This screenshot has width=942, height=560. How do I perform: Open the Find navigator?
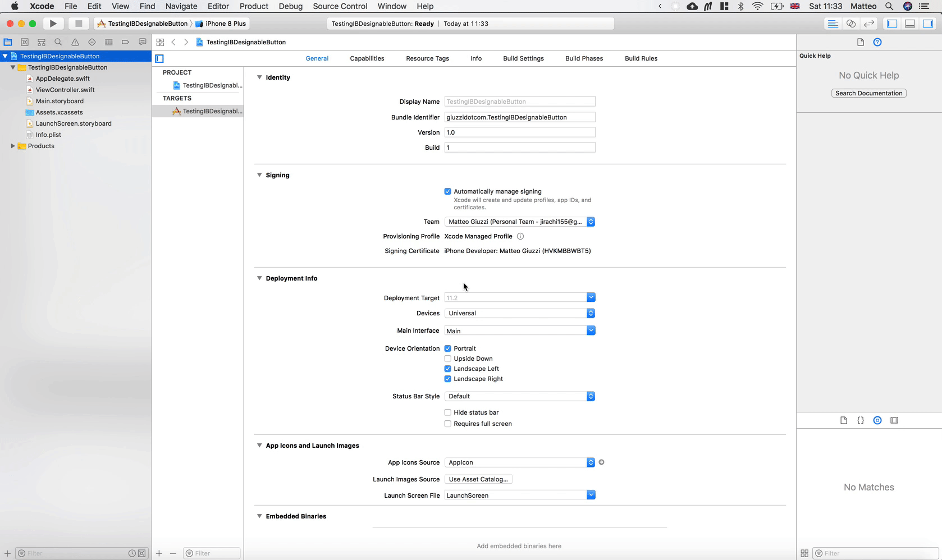(58, 42)
